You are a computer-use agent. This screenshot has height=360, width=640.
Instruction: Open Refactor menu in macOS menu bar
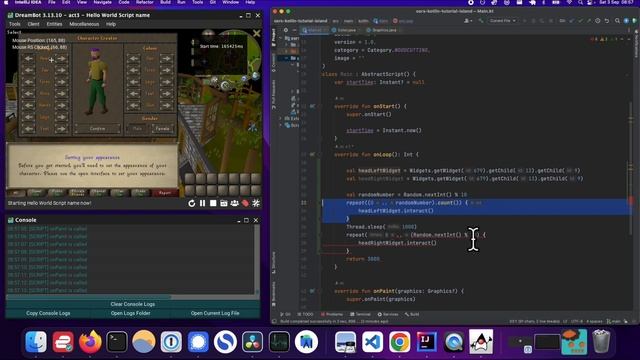[144, 2]
